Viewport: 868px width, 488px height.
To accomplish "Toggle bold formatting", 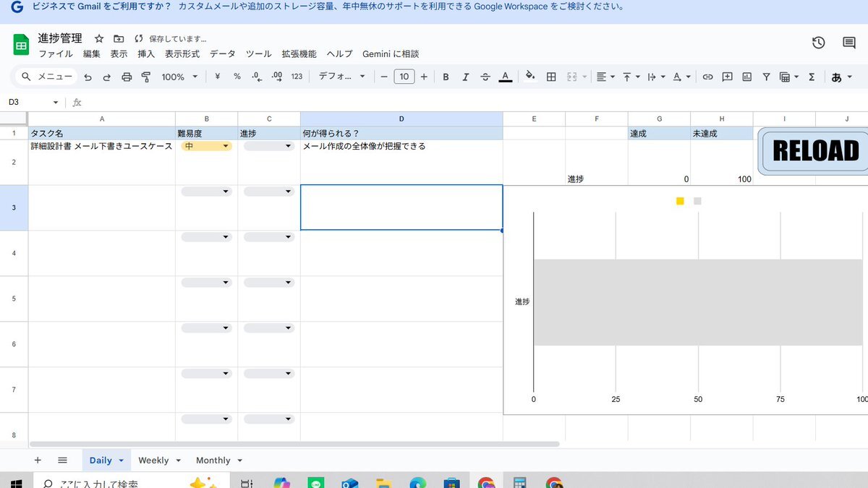I will tap(446, 77).
